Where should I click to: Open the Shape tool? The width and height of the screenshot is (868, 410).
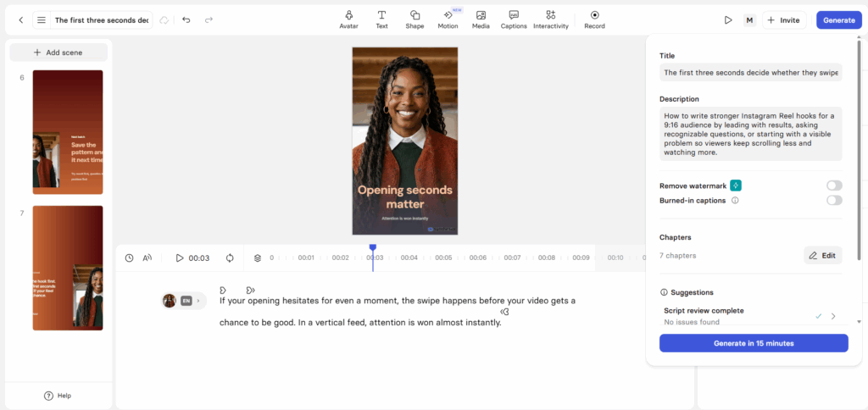click(415, 19)
